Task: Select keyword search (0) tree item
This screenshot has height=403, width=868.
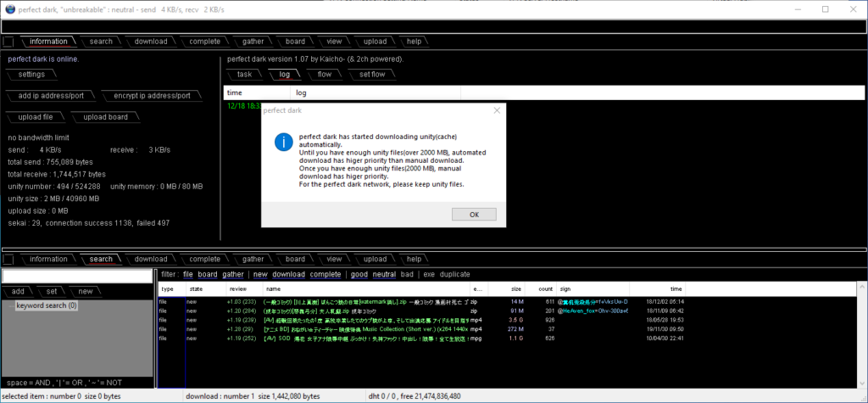Action: click(47, 305)
